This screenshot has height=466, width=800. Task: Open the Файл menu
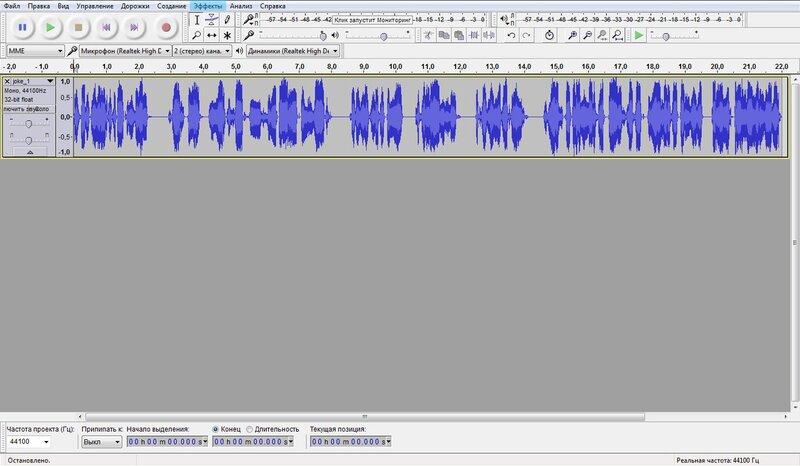12,6
